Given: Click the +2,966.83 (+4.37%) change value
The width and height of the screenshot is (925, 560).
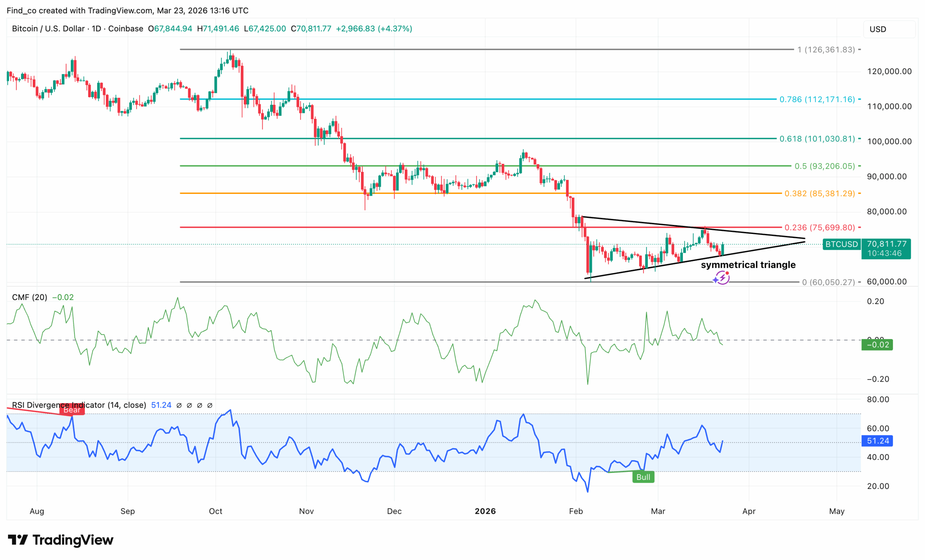Looking at the screenshot, I should point(374,29).
